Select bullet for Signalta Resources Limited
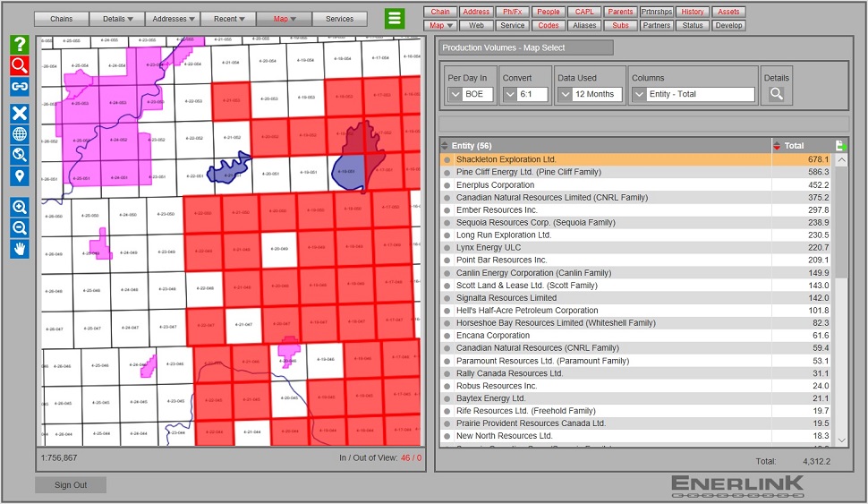Image resolution: width=868 pixels, height=504 pixels. 447,298
